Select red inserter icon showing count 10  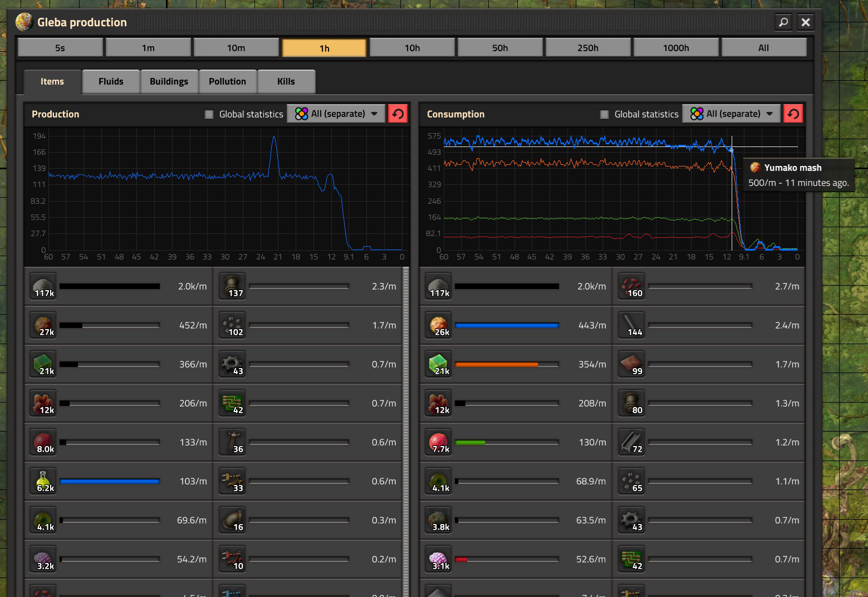(233, 559)
